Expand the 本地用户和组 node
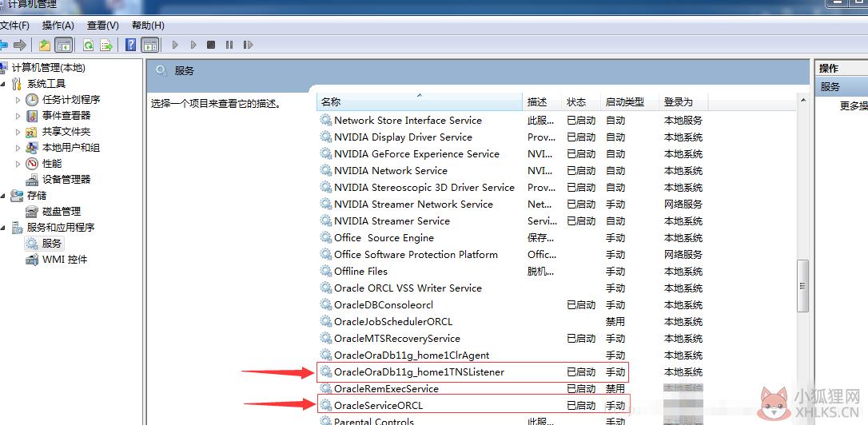 click(x=18, y=149)
